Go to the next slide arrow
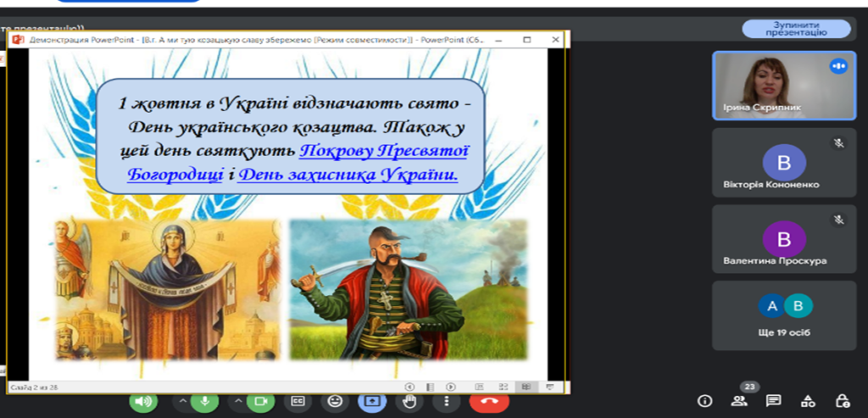Screen dimensions: 868x418 point(451,387)
